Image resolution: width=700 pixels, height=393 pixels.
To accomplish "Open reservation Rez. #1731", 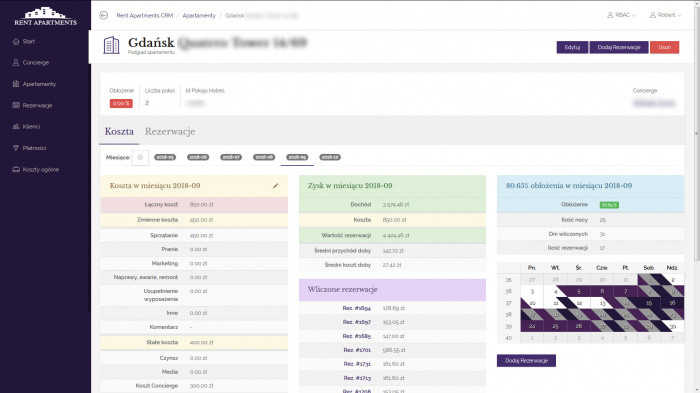I will (357, 364).
